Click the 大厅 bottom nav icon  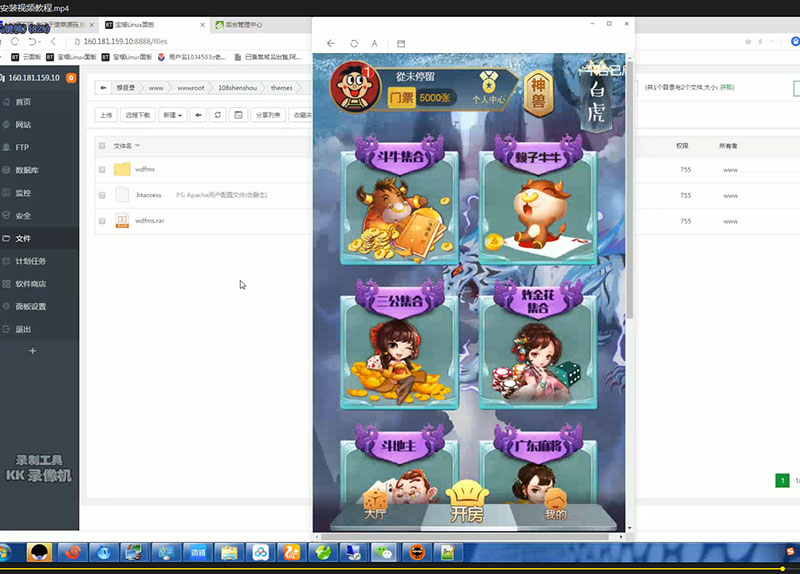375,505
